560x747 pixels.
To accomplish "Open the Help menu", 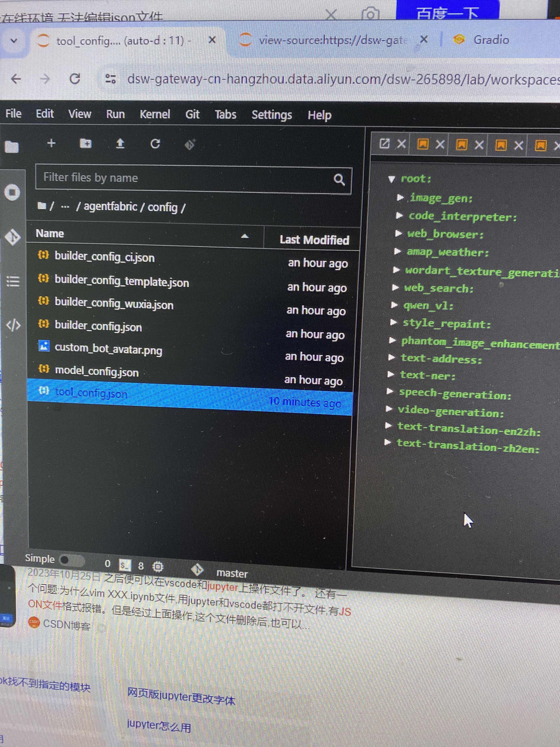I will point(319,115).
